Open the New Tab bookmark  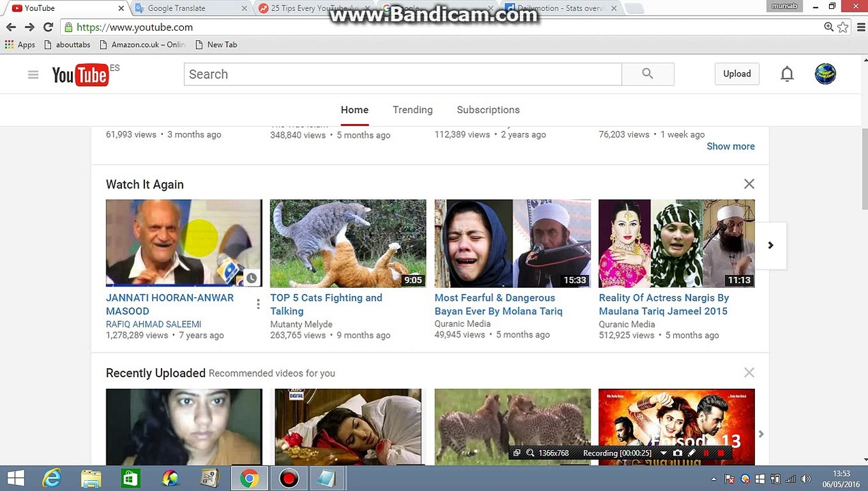pos(216,44)
